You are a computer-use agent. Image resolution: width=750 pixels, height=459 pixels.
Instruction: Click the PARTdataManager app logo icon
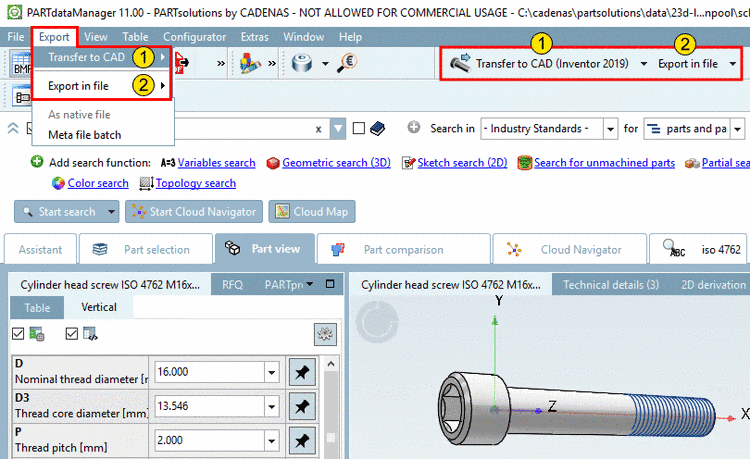[x=14, y=11]
